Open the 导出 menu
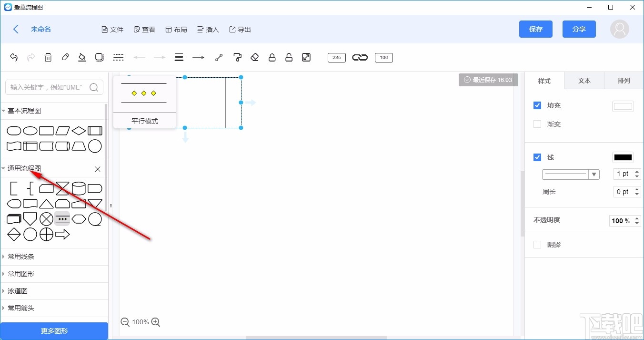 pyautogui.click(x=240, y=30)
